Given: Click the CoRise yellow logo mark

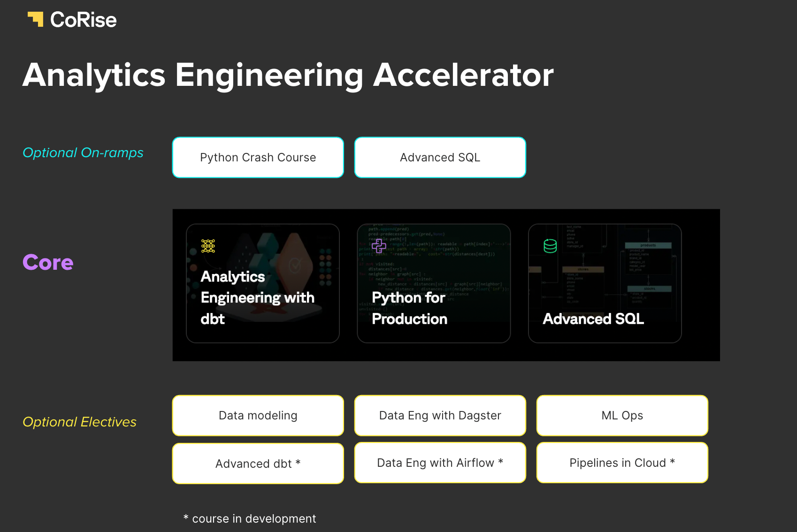Looking at the screenshot, I should pyautogui.click(x=36, y=19).
